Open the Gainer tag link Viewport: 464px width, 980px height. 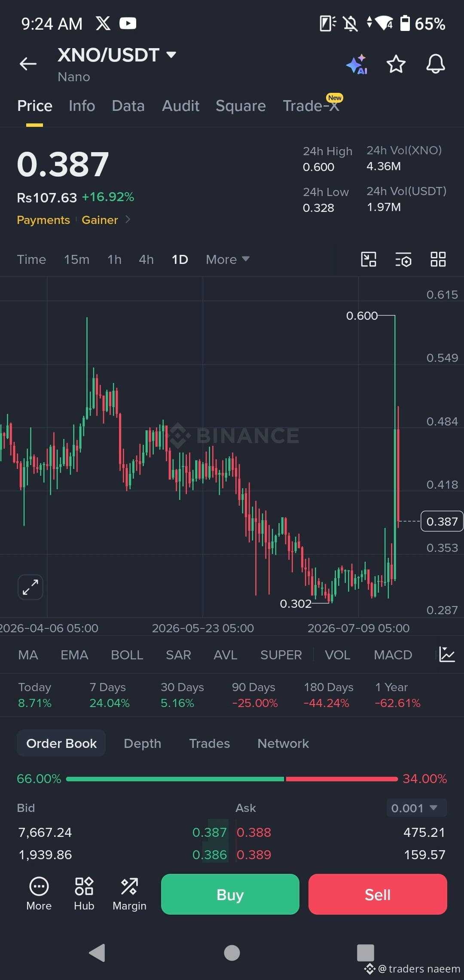(100, 220)
